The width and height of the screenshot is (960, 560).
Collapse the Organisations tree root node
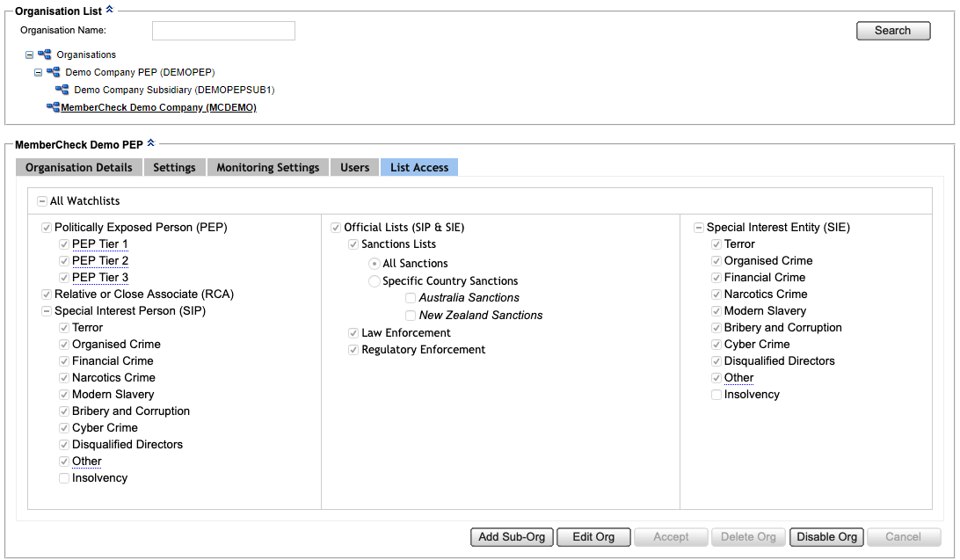[x=29, y=55]
